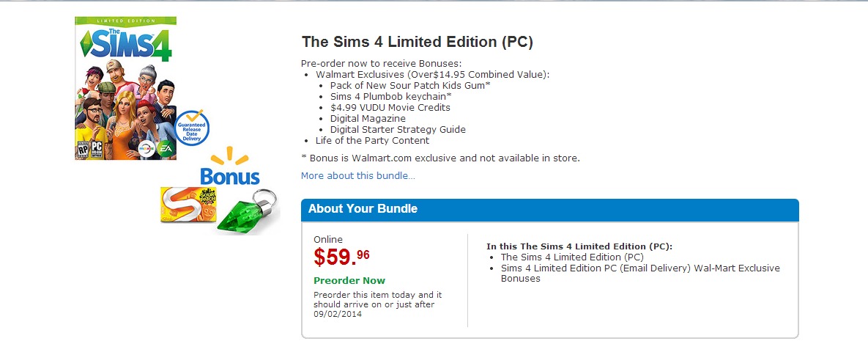The height and width of the screenshot is (344, 868).
Task: Open the 'More about this bundle...' link
Action: point(358,176)
